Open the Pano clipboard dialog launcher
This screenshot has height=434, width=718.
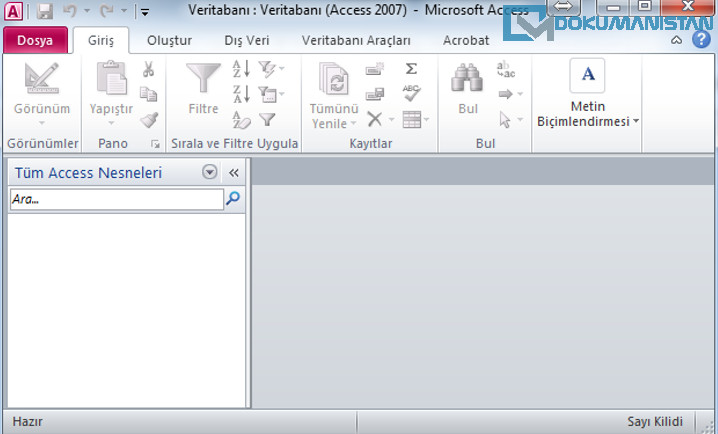(x=156, y=145)
